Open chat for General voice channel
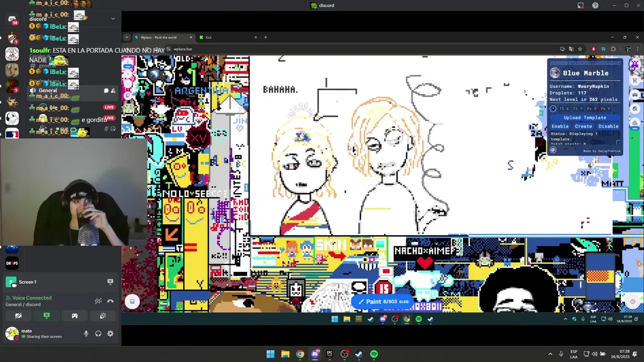The image size is (644, 362). tap(106, 90)
